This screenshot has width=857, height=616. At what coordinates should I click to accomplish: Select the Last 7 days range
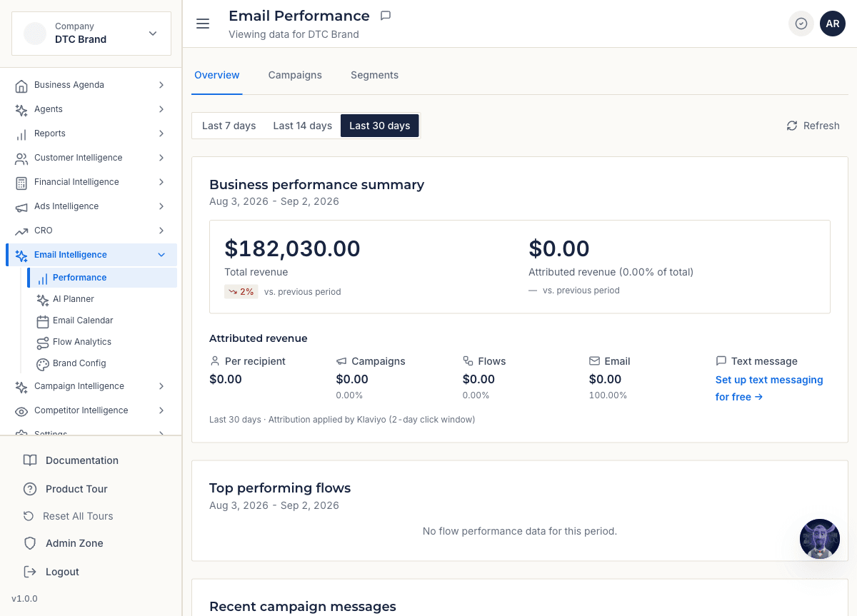point(229,126)
